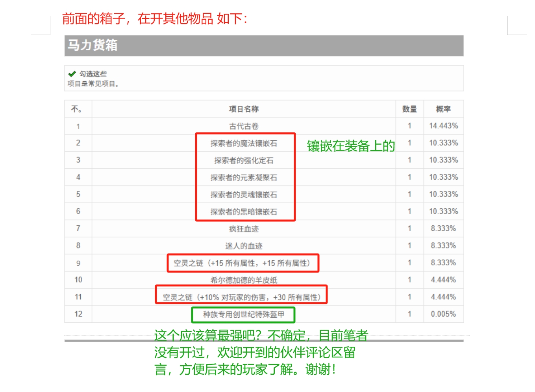This screenshot has height=392, width=535.
Task: Click the 数量 column header
Action: point(409,109)
